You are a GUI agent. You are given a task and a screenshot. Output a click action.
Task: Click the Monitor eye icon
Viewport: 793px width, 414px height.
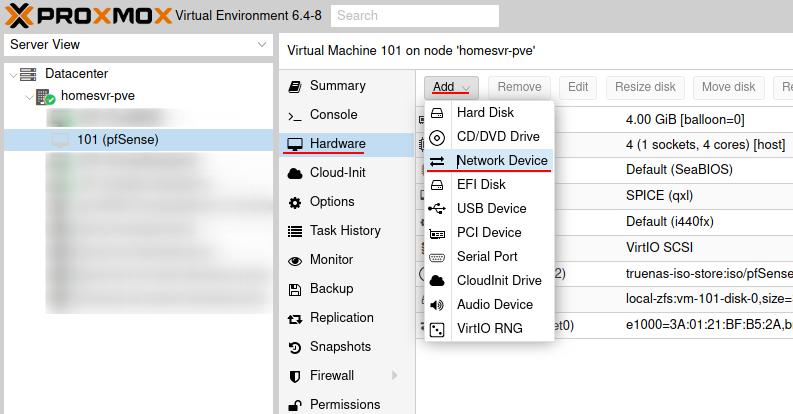[295, 261]
